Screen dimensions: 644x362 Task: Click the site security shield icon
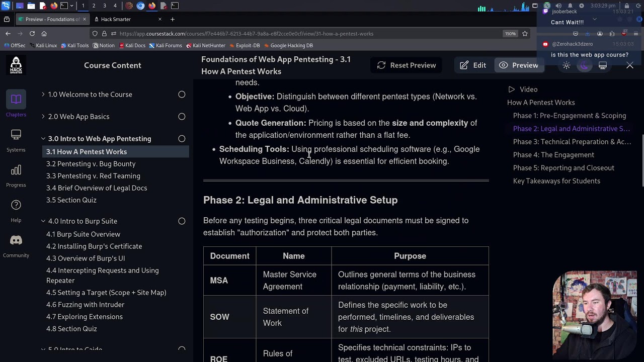point(95,34)
